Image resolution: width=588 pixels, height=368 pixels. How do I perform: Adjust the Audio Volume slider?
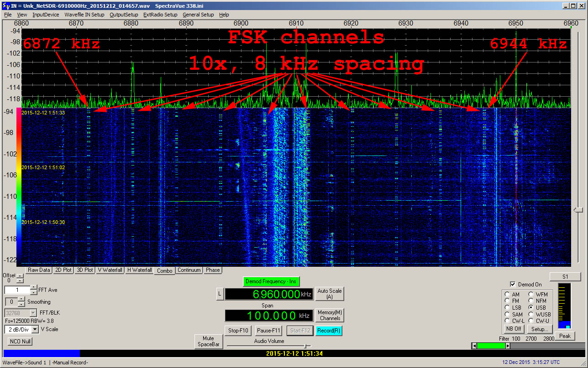click(305, 346)
